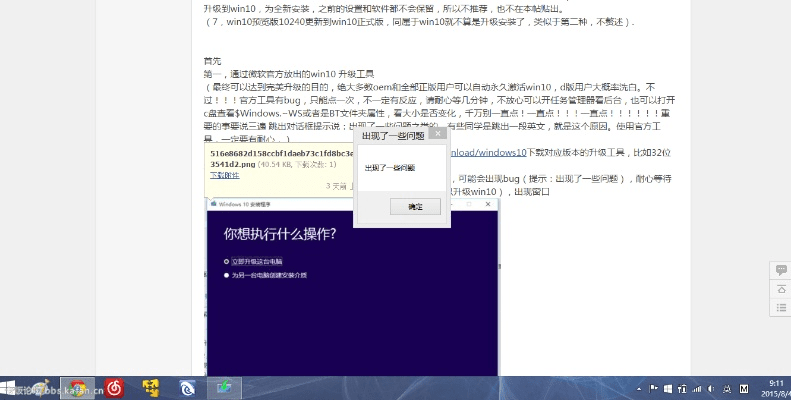Close the 出现了一些问题 dialog
Screen dimensions: 791x400
click(x=437, y=134)
